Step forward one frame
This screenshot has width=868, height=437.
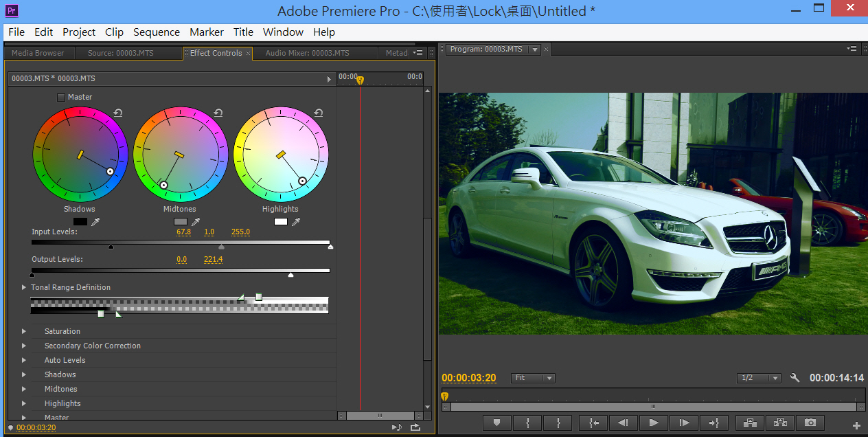pyautogui.click(x=683, y=423)
